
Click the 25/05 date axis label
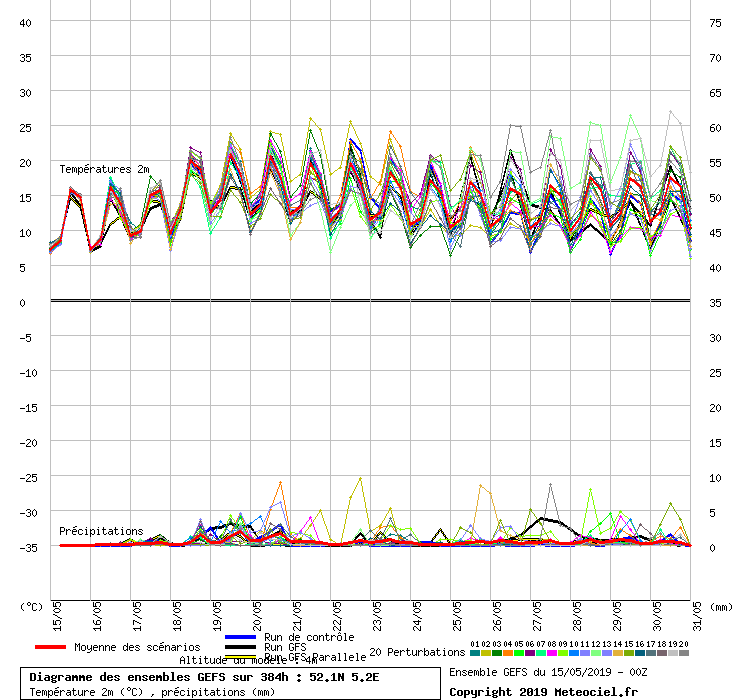pyautogui.click(x=457, y=616)
